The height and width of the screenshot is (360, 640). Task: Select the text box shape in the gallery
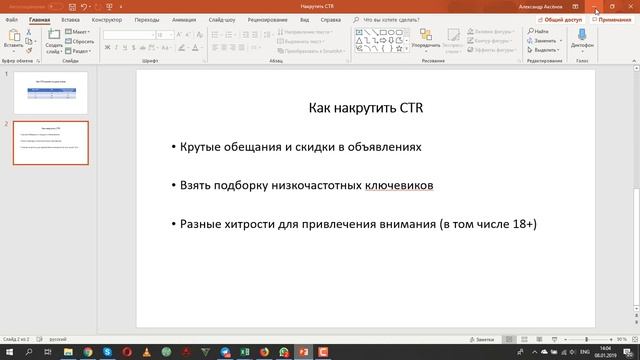[x=359, y=32]
